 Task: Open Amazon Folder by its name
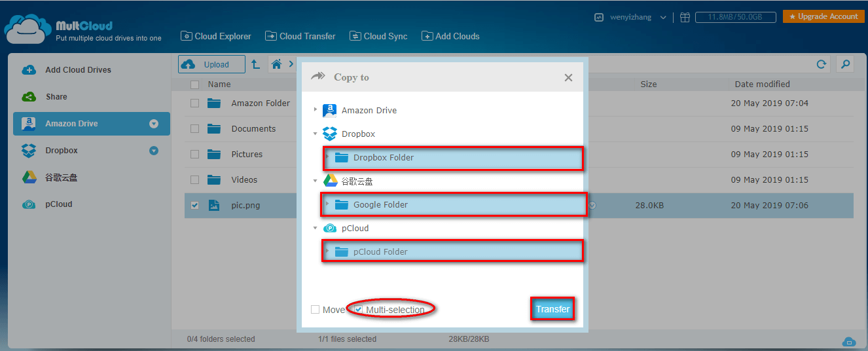point(261,103)
